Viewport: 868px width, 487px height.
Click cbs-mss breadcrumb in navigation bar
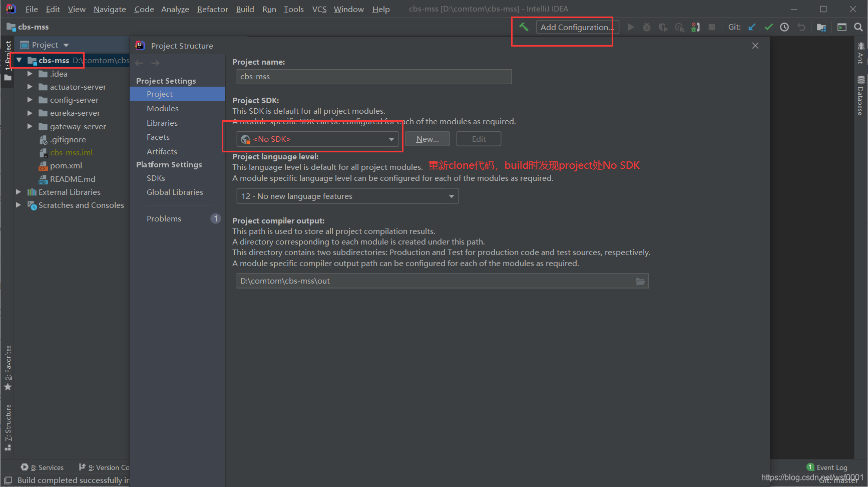tap(28, 27)
